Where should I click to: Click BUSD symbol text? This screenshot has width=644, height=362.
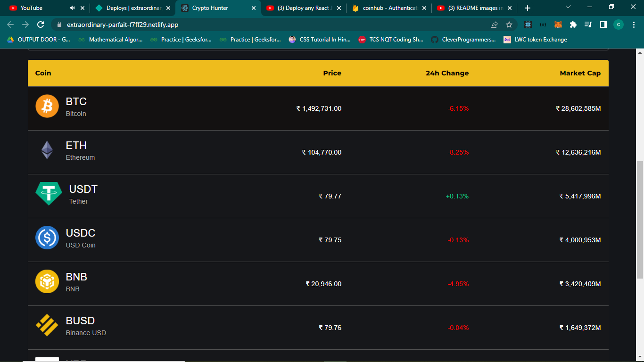[80, 321]
